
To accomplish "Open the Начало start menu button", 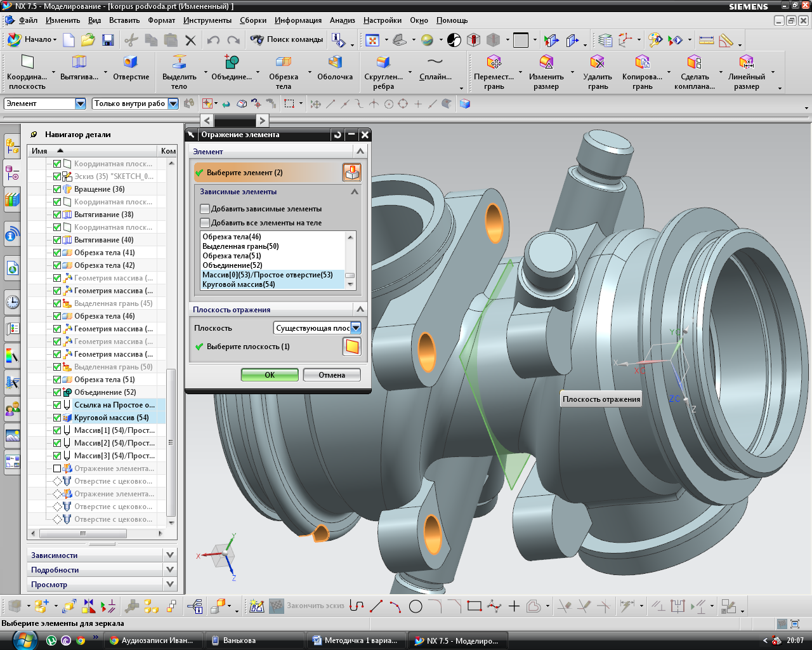I will coord(32,39).
